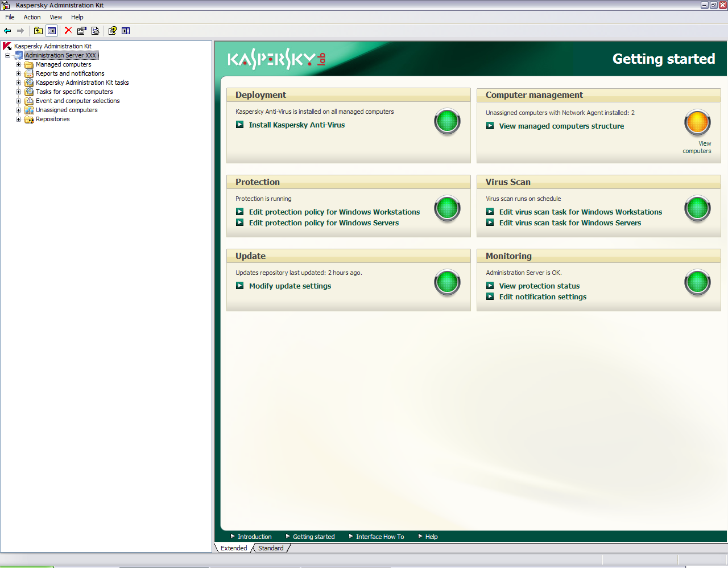The height and width of the screenshot is (568, 728).
Task: Click 'Updates repository last updated: 2 hours ago.' text
Action: pos(299,273)
